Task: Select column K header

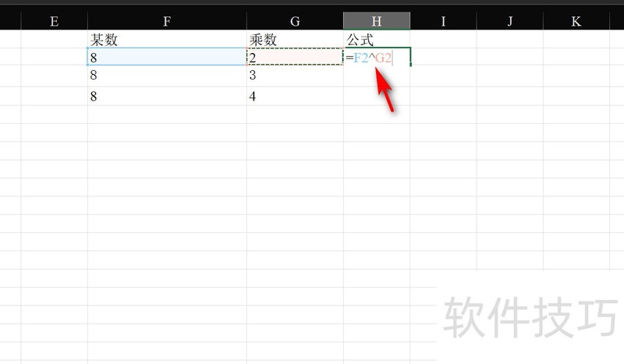Action: (576, 21)
